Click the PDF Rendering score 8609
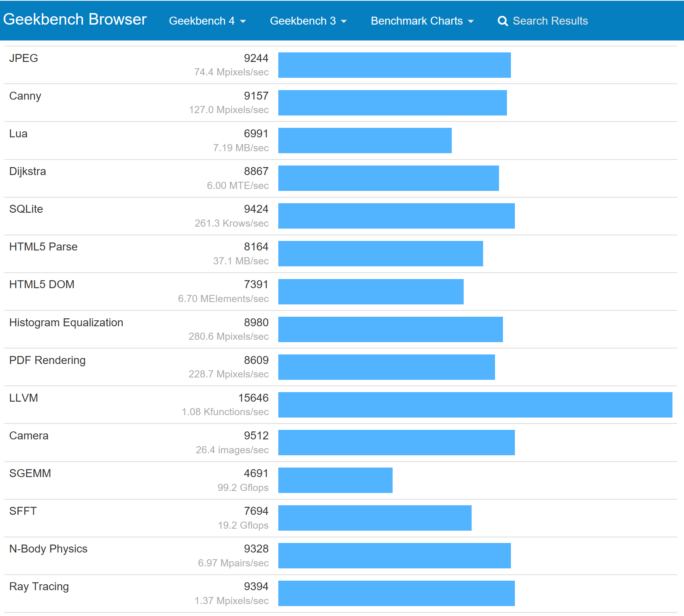 256,360
